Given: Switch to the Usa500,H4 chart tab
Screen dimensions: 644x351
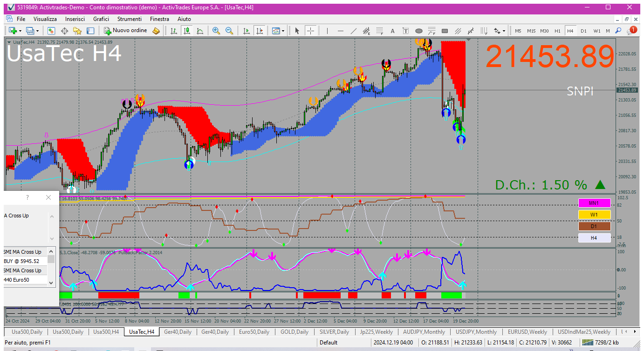Looking at the screenshot, I should click(x=106, y=332).
